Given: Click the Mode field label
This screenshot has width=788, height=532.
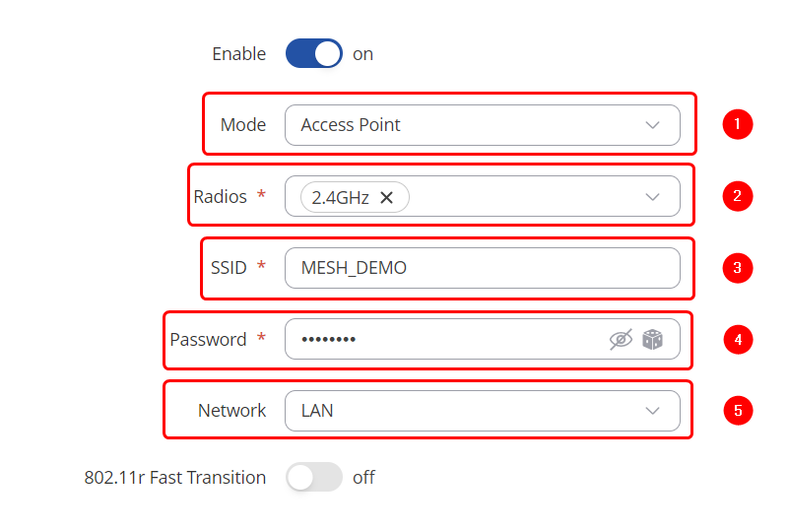Looking at the screenshot, I should tap(242, 125).
